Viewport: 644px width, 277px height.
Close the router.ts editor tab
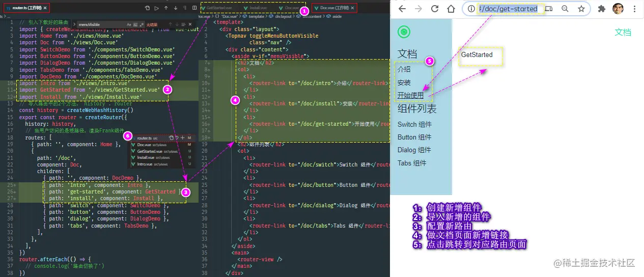(45, 8)
